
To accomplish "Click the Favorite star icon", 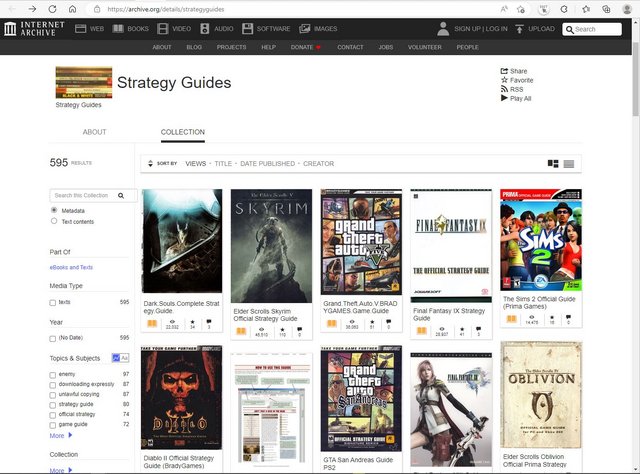I will click(504, 80).
